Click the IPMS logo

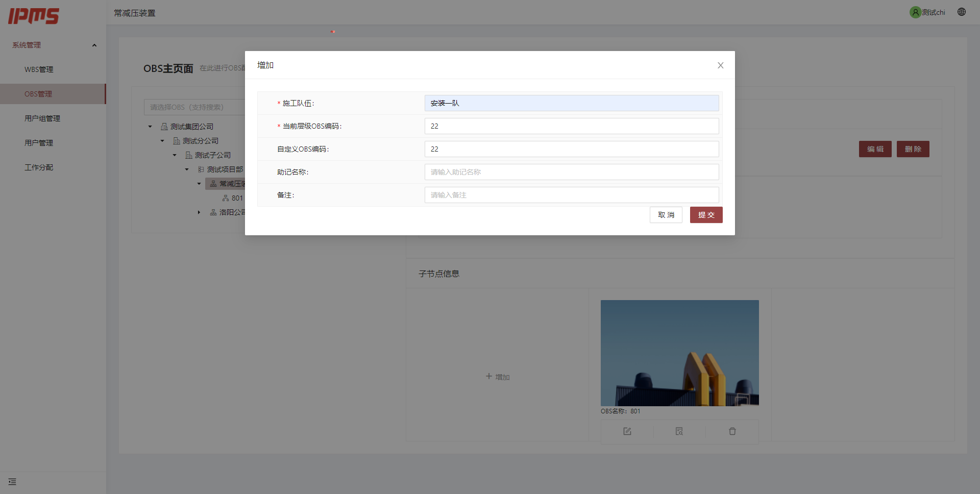34,16
